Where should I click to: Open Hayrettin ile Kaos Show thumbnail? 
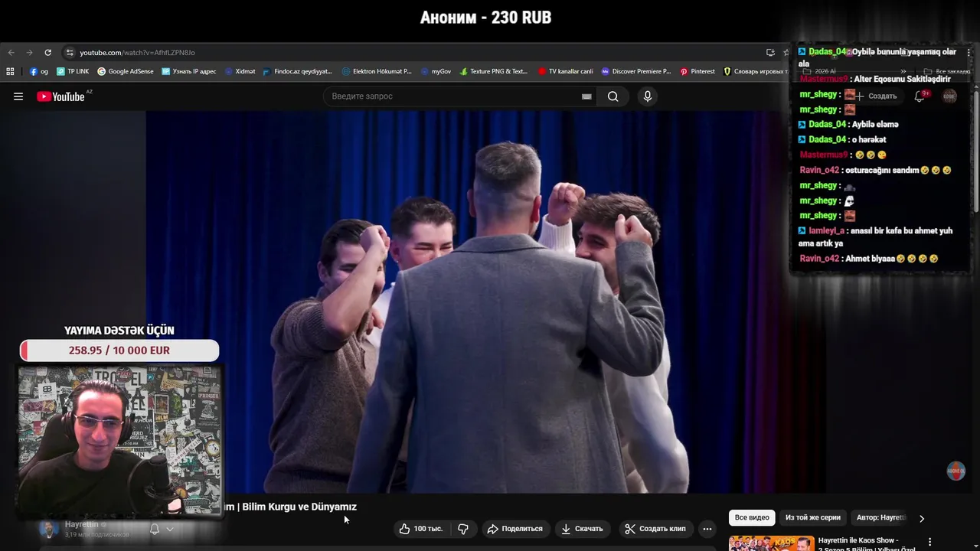point(771,543)
